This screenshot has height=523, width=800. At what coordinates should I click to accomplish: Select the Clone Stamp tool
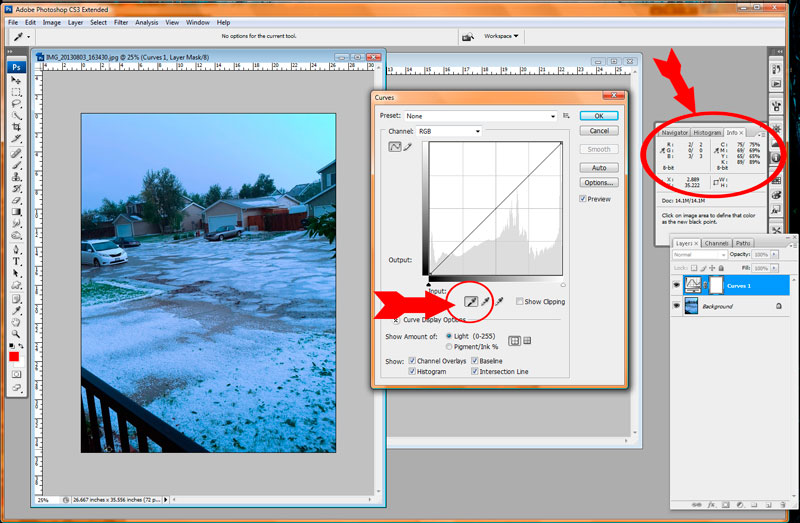(16, 177)
